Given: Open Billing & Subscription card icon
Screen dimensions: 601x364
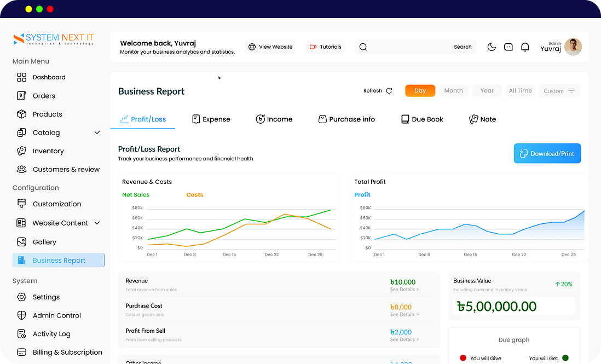Looking at the screenshot, I should (x=21, y=352).
